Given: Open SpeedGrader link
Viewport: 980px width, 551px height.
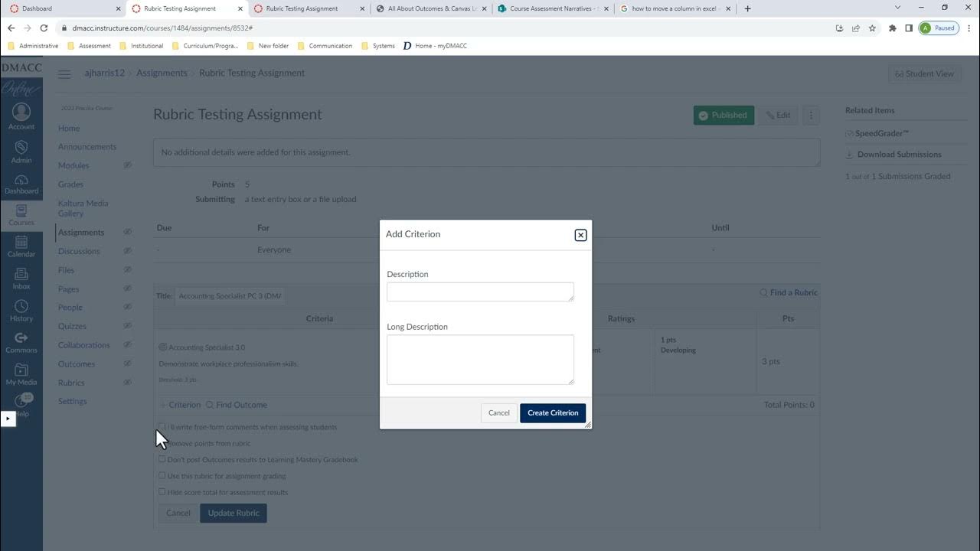Looking at the screenshot, I should pyautogui.click(x=882, y=133).
